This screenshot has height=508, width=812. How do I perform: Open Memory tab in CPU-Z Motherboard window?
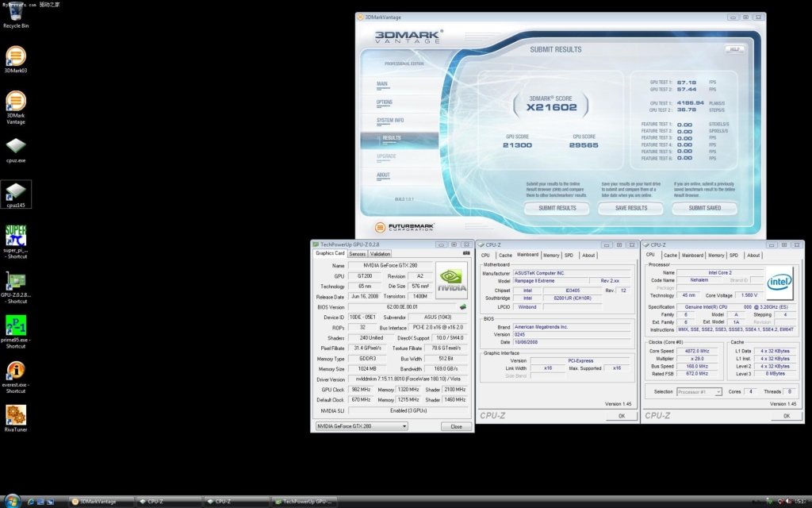[x=551, y=255]
